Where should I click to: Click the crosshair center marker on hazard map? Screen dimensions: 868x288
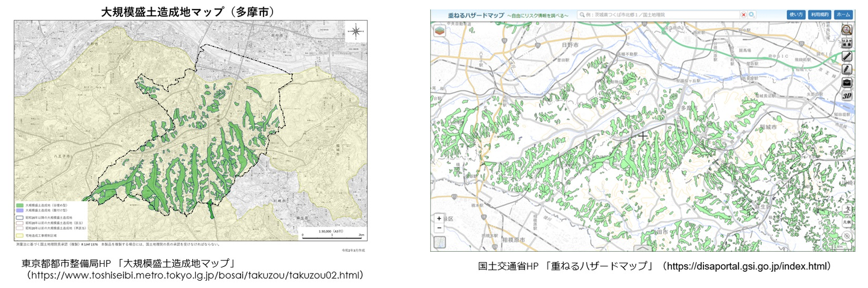[644, 136]
